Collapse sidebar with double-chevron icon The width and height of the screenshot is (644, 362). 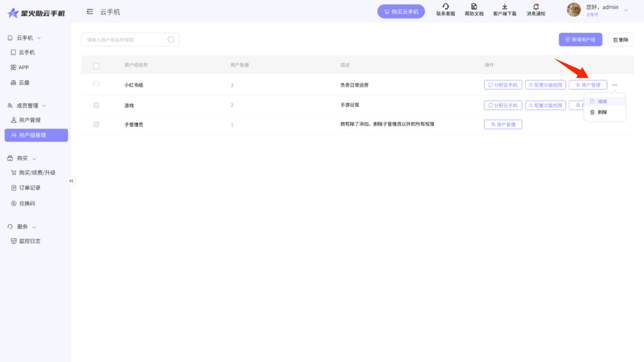pos(71,181)
